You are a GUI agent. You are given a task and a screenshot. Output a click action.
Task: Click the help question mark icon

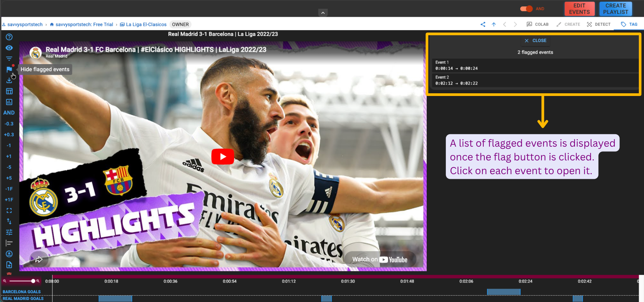pos(9,37)
